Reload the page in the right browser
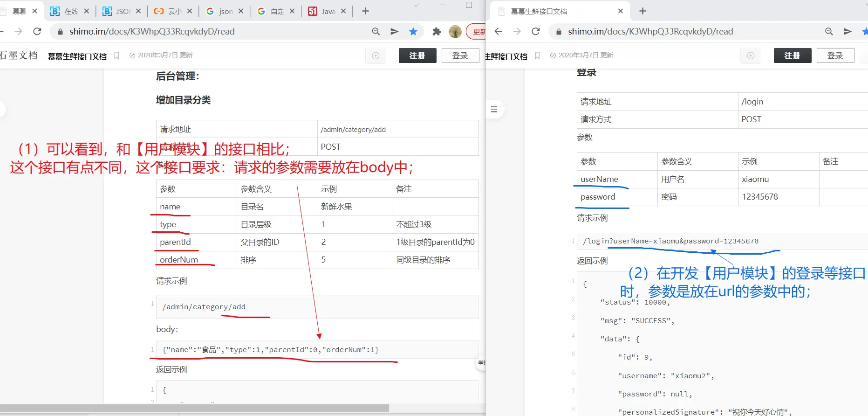This screenshot has height=416, width=868. click(x=536, y=31)
